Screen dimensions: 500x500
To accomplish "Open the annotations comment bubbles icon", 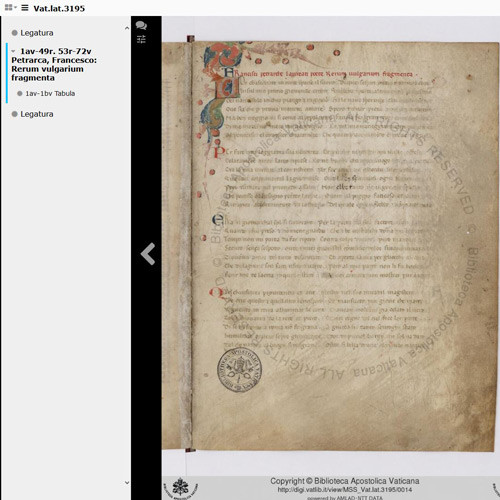I will [x=141, y=25].
